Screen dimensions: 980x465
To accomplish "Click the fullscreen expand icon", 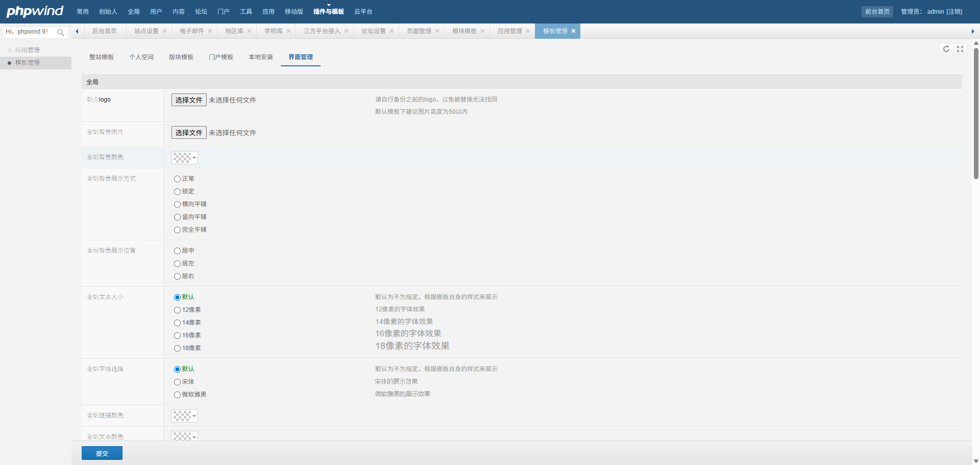I will tap(960, 49).
